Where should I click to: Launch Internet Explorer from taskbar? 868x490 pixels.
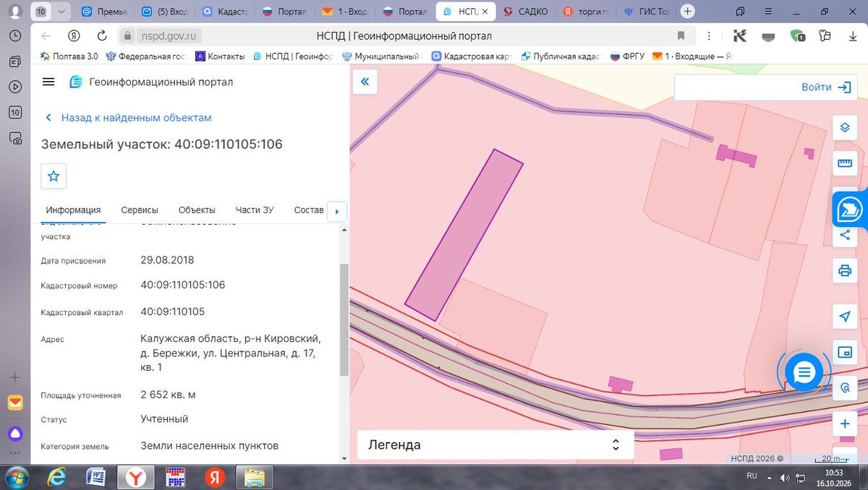[56, 477]
